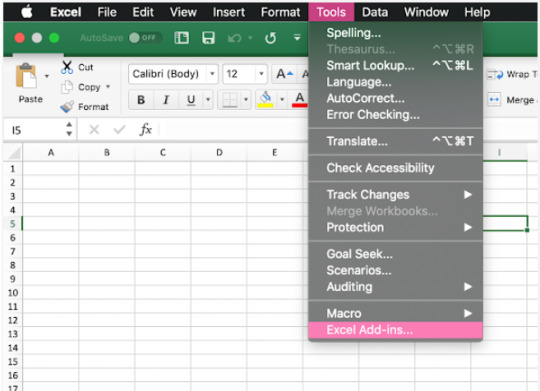Image resolution: width=540 pixels, height=391 pixels.
Task: Toggle Italic formatting
Action: (x=166, y=100)
